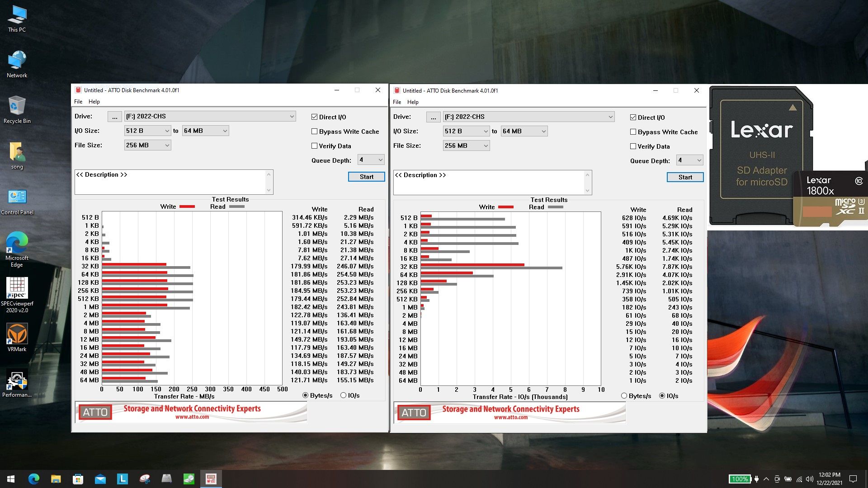Uncheck Direct I/O in right ATTO window
The width and height of the screenshot is (868, 488).
pyautogui.click(x=633, y=117)
